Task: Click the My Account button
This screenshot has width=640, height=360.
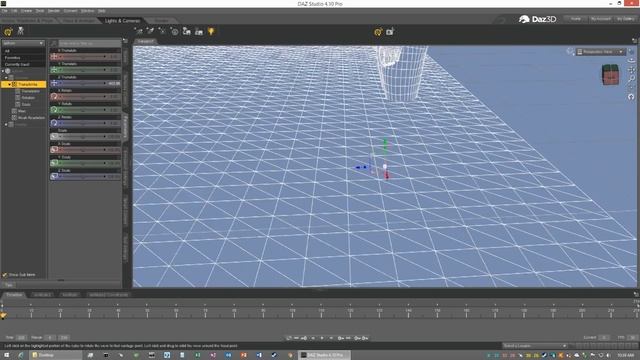Action: pos(600,19)
